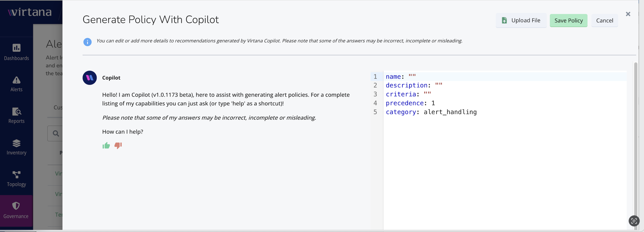This screenshot has width=644, height=232.
Task: Click the search magnifier icon behind the dialog
Action: pyautogui.click(x=56, y=134)
